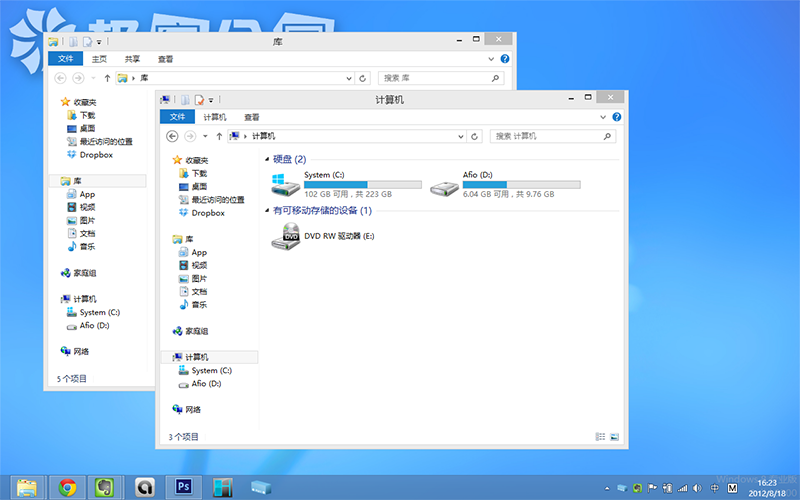Select 视频 library in 计算机 window sidebar
This screenshot has width=800, height=500.
point(193,265)
